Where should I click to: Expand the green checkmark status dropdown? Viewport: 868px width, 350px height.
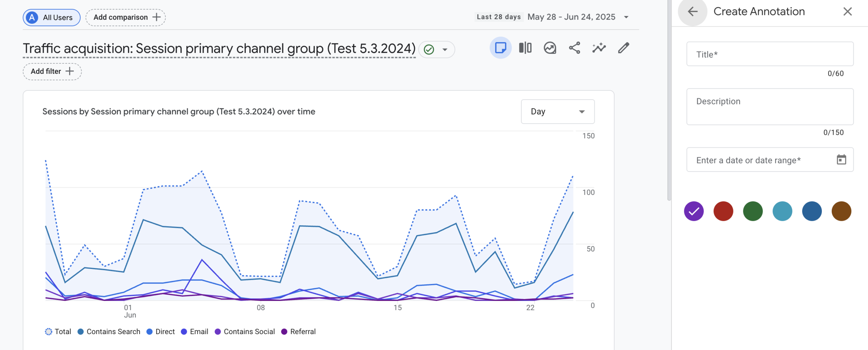445,49
